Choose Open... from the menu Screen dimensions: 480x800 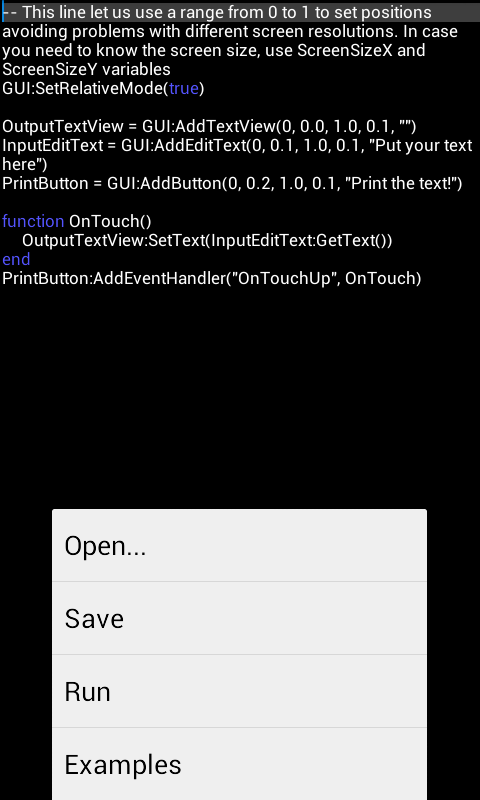239,545
